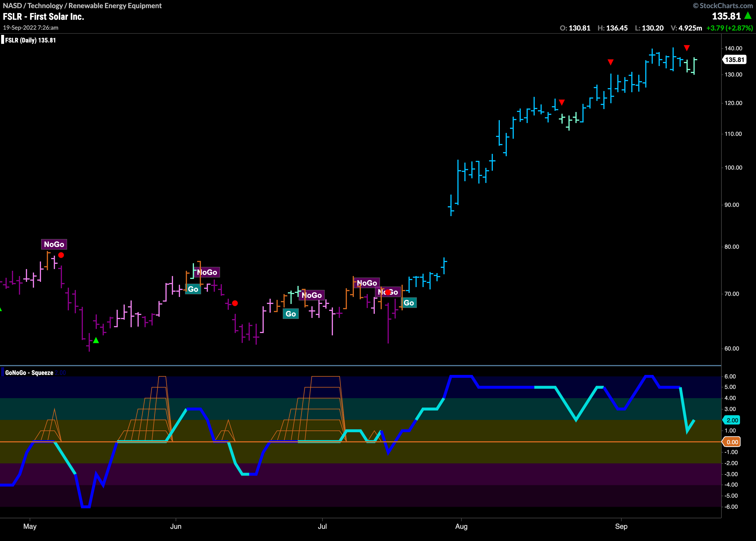Click the FSLR - First Solar Inc. title

point(43,17)
